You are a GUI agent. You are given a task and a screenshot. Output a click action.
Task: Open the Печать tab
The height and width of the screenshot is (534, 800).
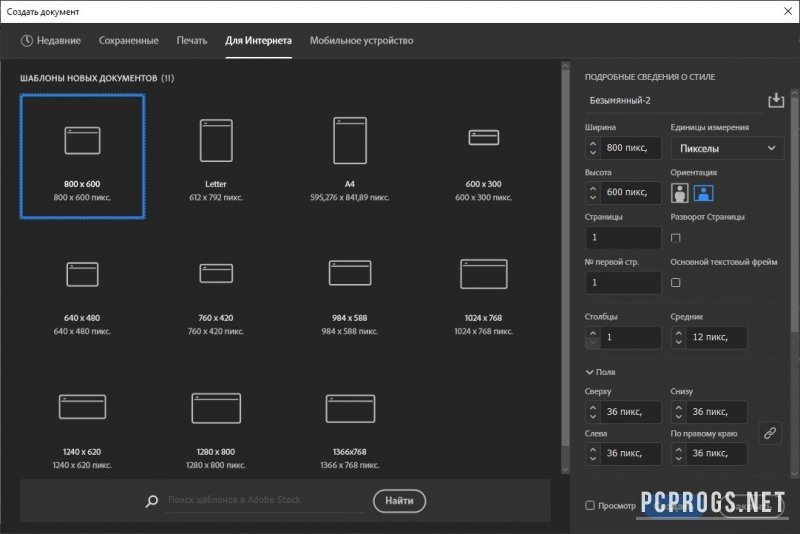point(192,40)
